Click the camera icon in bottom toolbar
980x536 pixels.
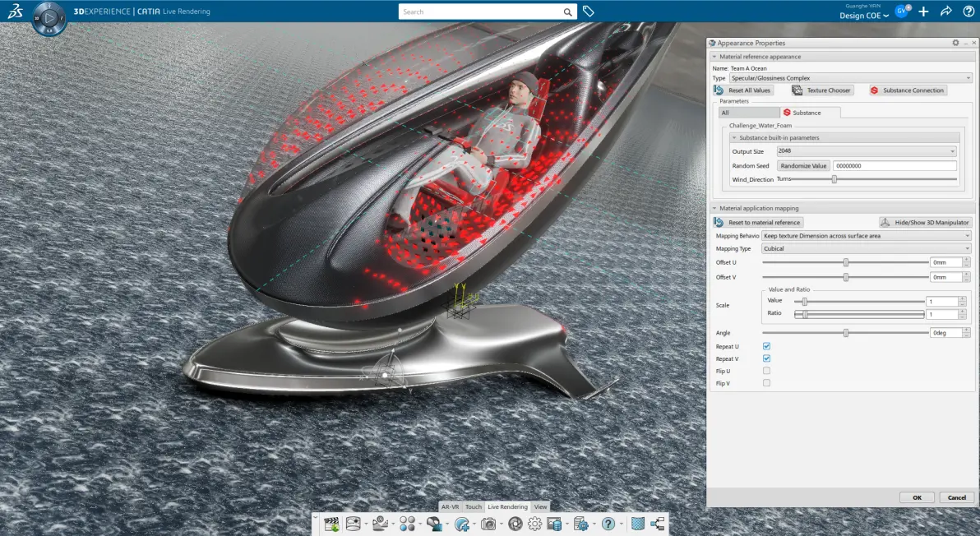point(488,524)
